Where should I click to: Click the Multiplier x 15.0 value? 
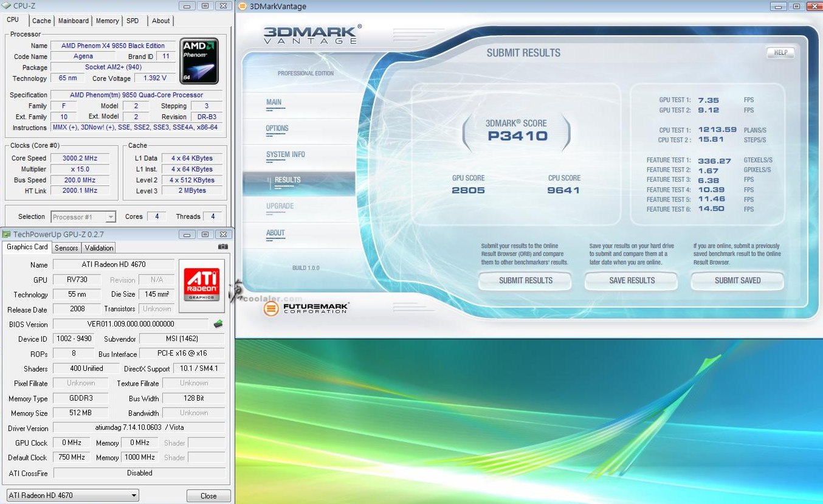80,169
